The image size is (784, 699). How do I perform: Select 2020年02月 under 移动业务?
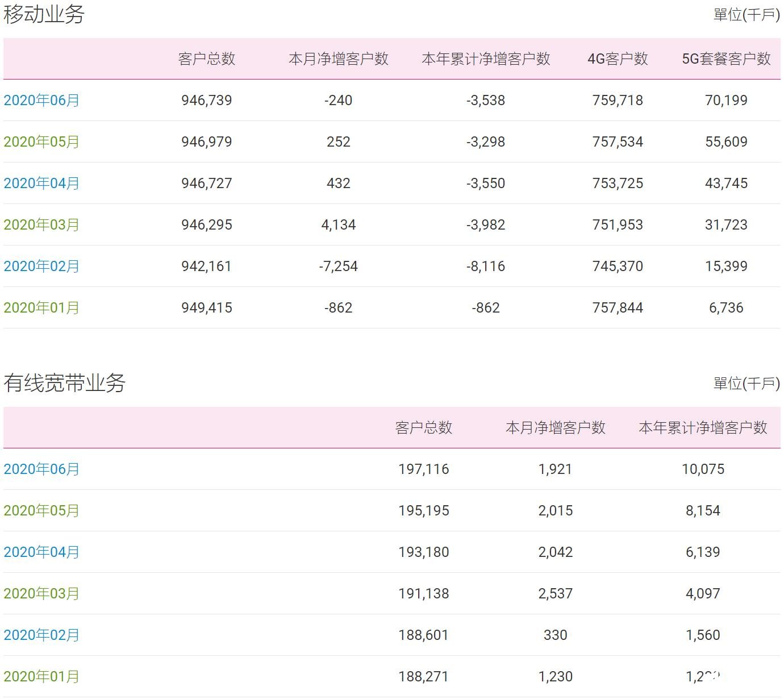click(x=41, y=266)
